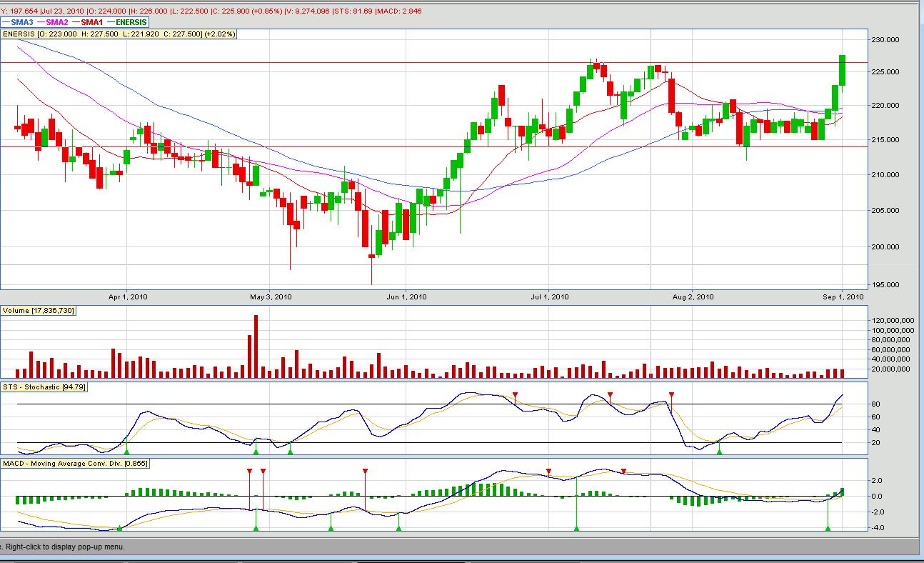Click the May 3, 2010 date axis label
The image size is (924, 563).
pyautogui.click(x=271, y=297)
